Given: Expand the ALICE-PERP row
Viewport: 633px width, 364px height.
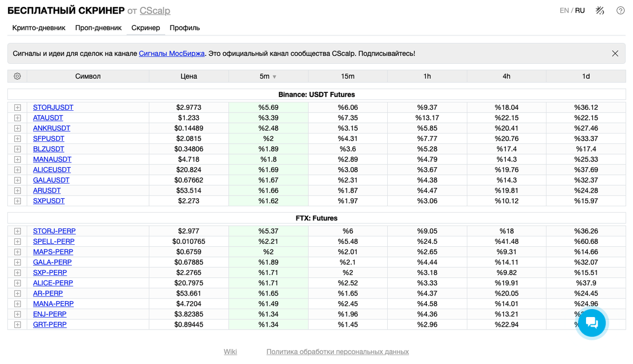Looking at the screenshot, I should pos(17,283).
